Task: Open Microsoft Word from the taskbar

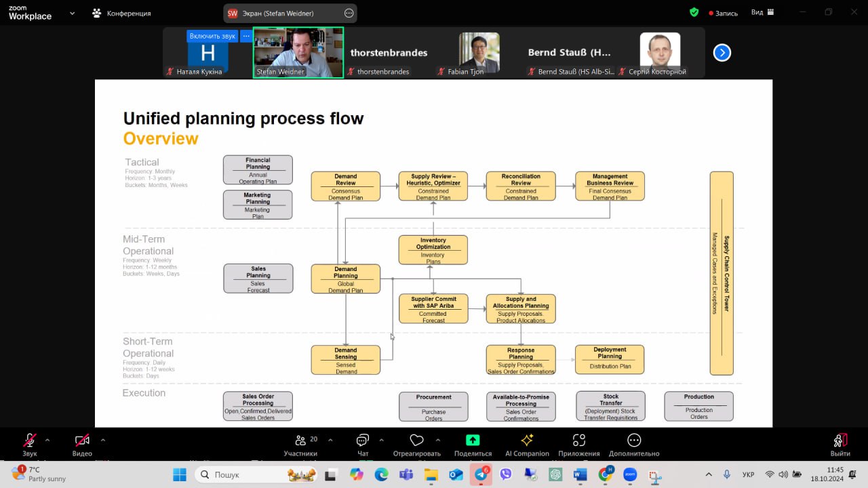Action: pos(580,474)
